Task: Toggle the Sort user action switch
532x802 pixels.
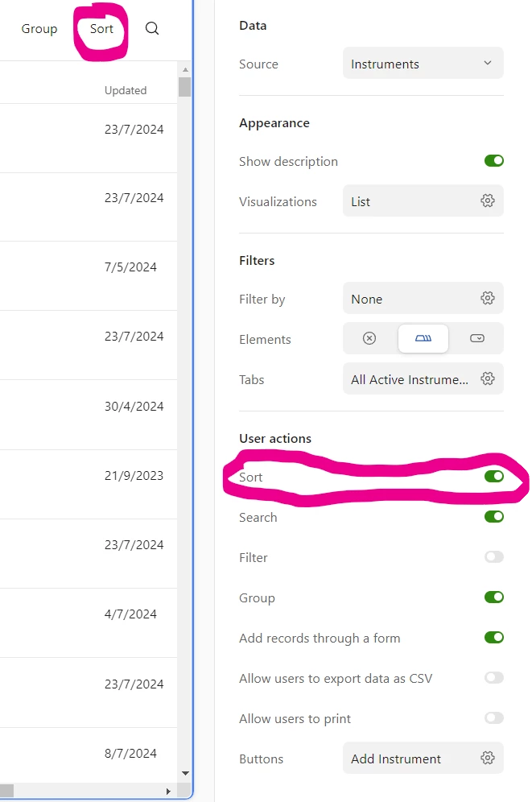Action: [x=494, y=476]
